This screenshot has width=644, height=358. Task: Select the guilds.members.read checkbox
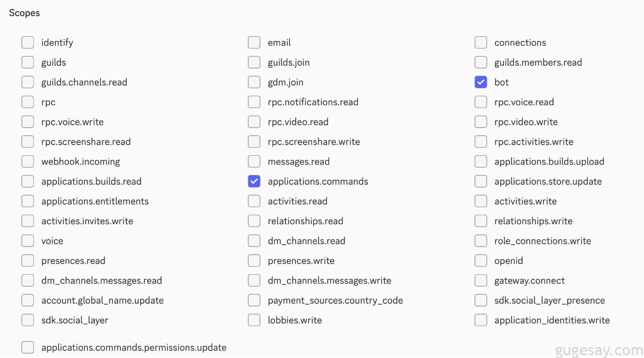pos(481,62)
